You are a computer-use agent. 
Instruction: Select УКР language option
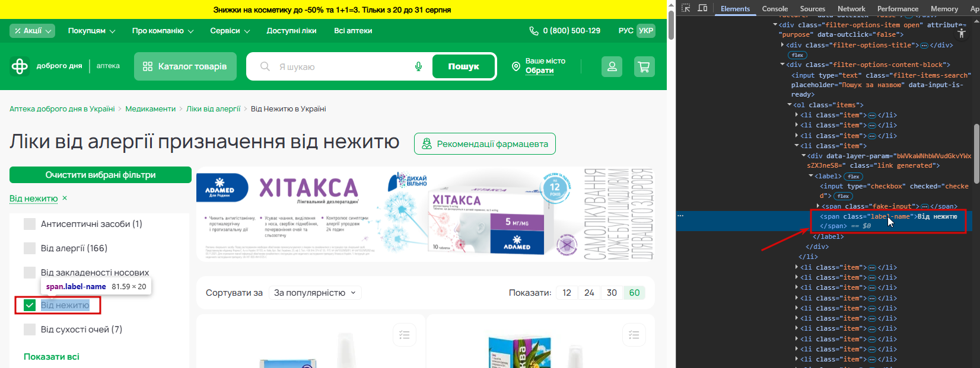[x=645, y=31]
